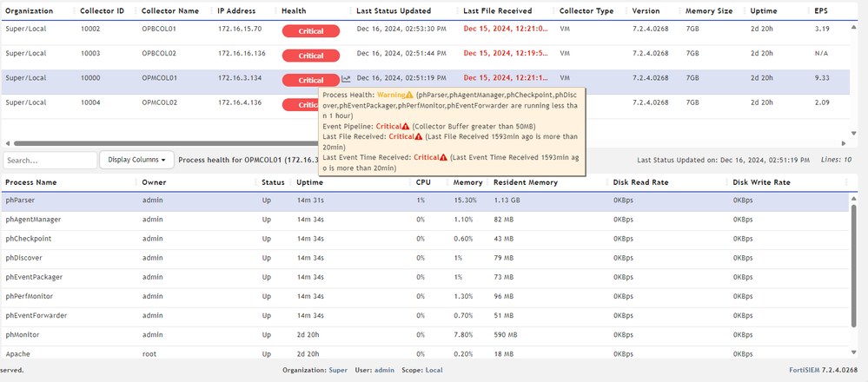Select the OPBCOL02 collector name cell

(159, 53)
